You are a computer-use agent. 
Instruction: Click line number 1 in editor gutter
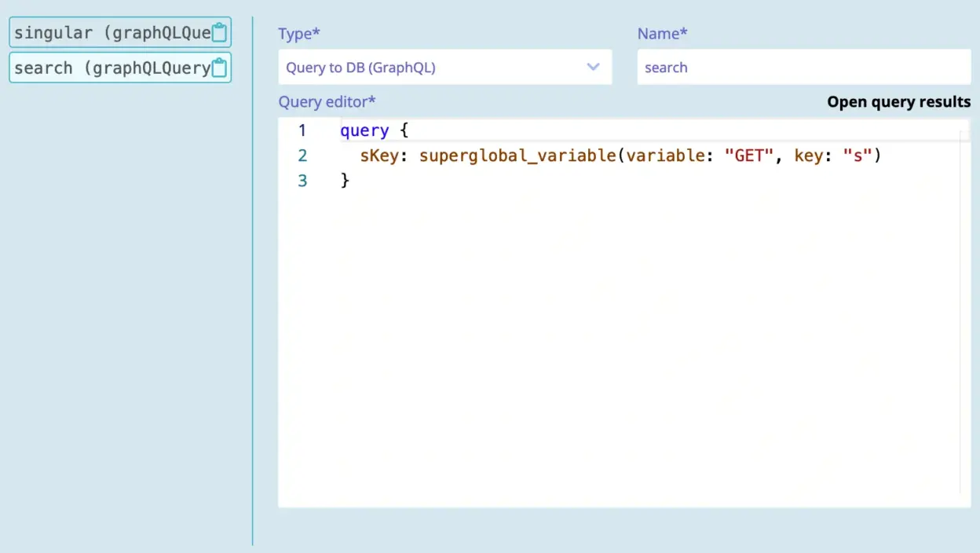pos(302,130)
